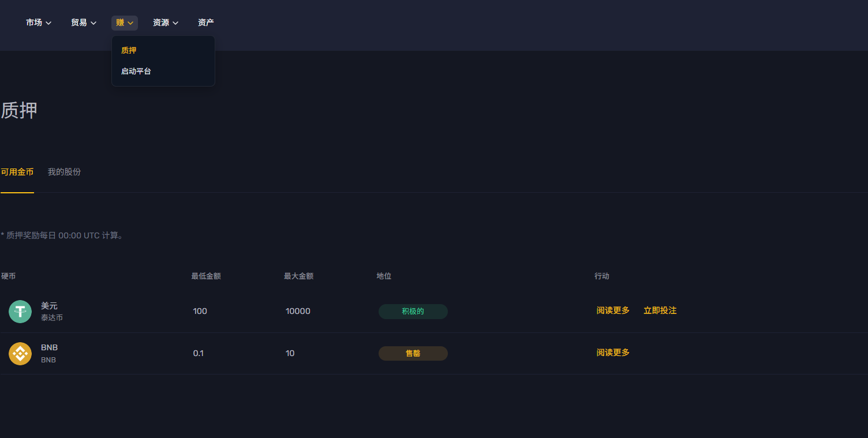Click the 地位 column header
Screen dimensions: 868x438
click(x=383, y=276)
